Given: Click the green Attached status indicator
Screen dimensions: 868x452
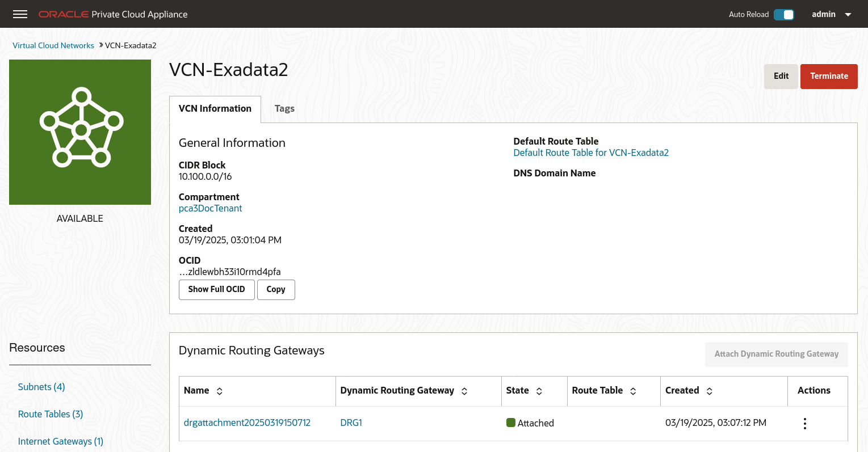Looking at the screenshot, I should (x=511, y=423).
